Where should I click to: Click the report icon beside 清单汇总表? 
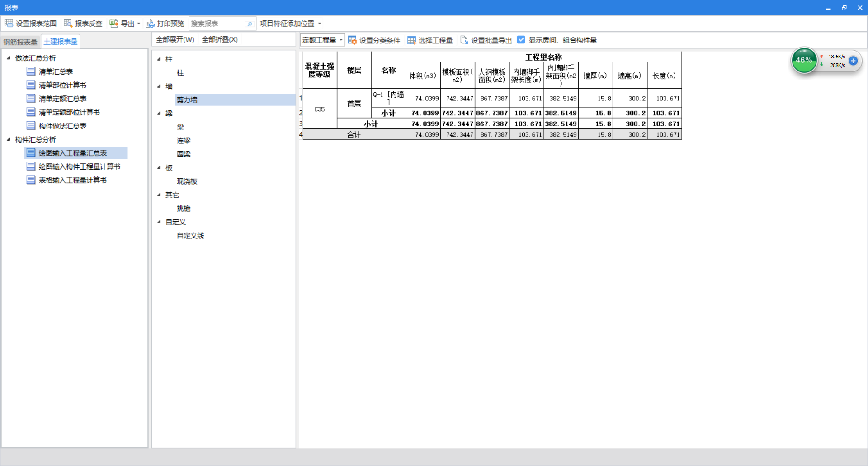click(31, 71)
